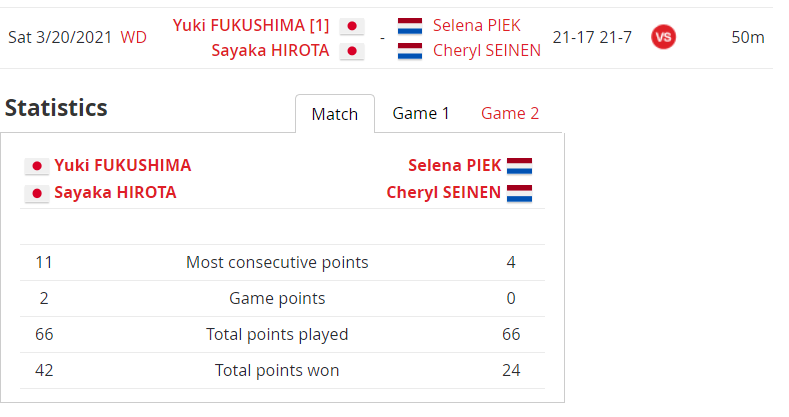Image resolution: width=789 pixels, height=417 pixels.
Task: Select the Match statistics tab
Action: (335, 114)
